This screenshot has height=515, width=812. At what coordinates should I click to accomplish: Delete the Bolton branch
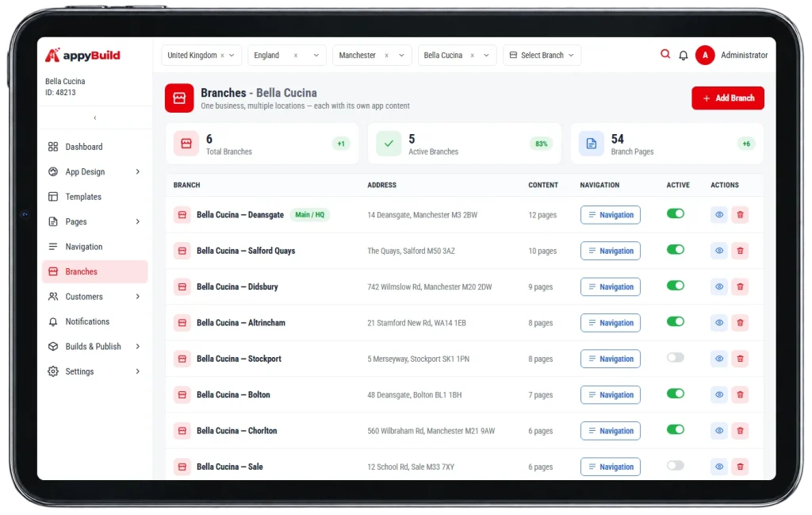(740, 395)
